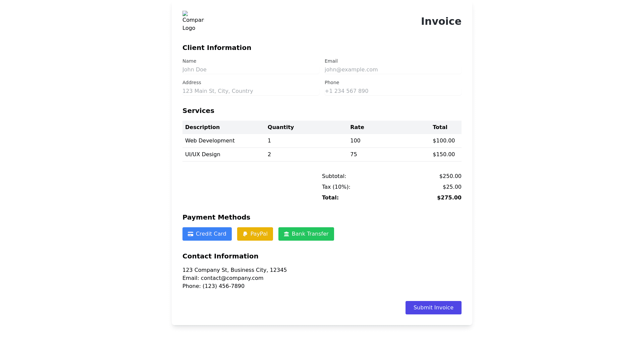Click the PayPal logo icon
Screen dimensions: 644x362
coord(245,234)
